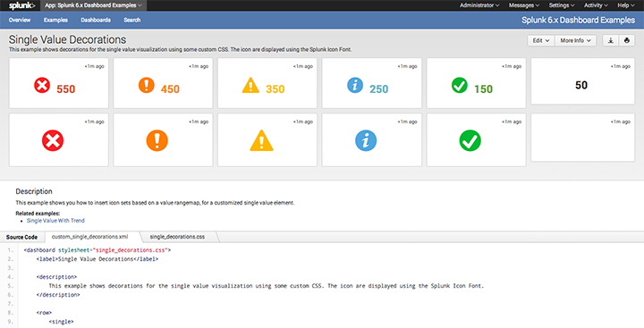Click the empty bottom-right dashboard panel
Image resolution: width=644 pixels, height=328 pixels.
583,138
